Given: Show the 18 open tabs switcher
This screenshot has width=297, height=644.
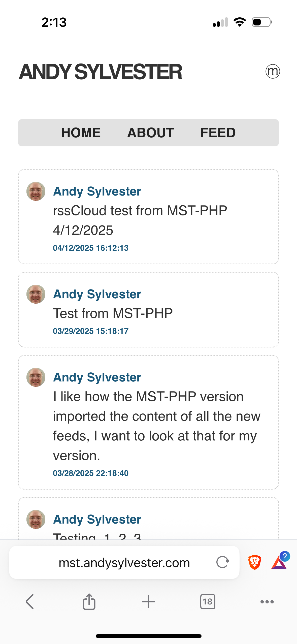Looking at the screenshot, I should 208,602.
